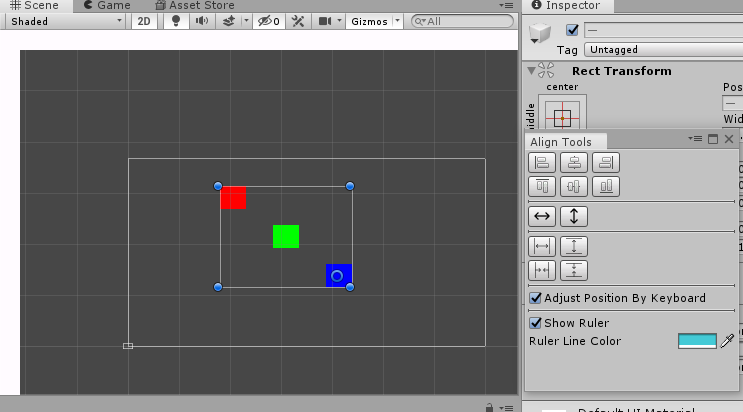Maximize the Align Tools window
This screenshot has width=743, height=412.
[713, 139]
